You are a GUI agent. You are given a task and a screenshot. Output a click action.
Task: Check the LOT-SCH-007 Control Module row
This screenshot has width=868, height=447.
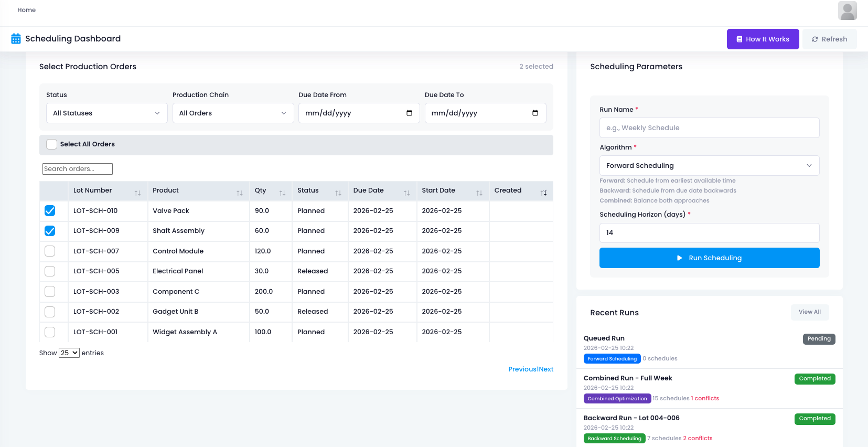pos(50,251)
